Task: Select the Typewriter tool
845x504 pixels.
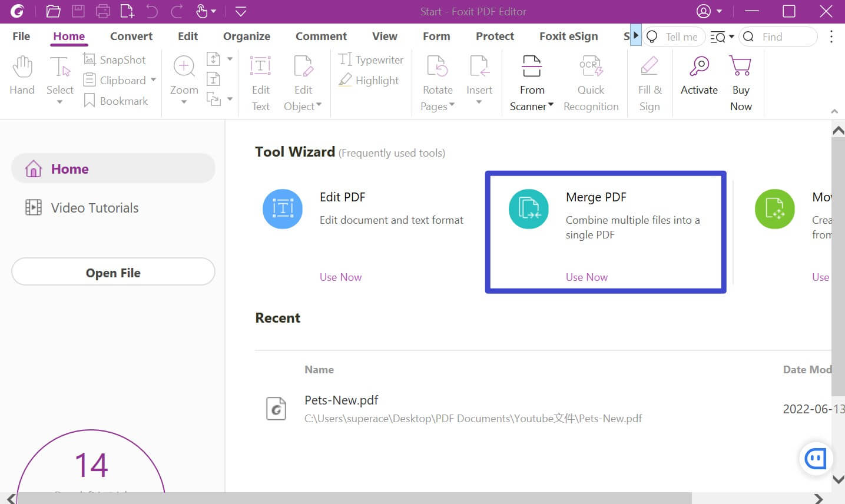Action: click(370, 59)
